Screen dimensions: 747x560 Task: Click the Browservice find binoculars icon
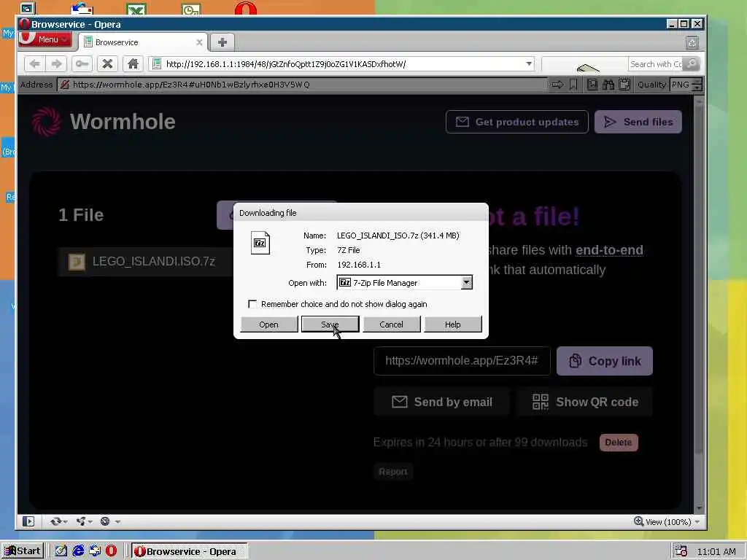point(608,85)
